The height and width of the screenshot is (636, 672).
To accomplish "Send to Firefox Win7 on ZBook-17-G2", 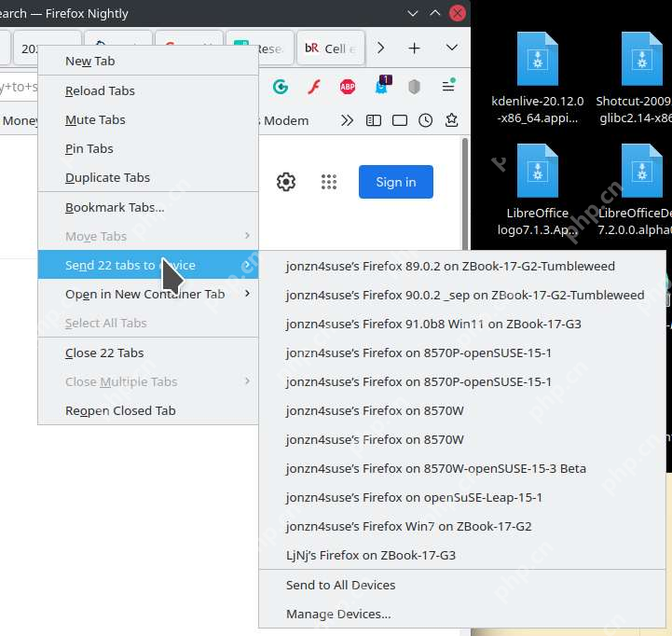I will coord(462,527).
